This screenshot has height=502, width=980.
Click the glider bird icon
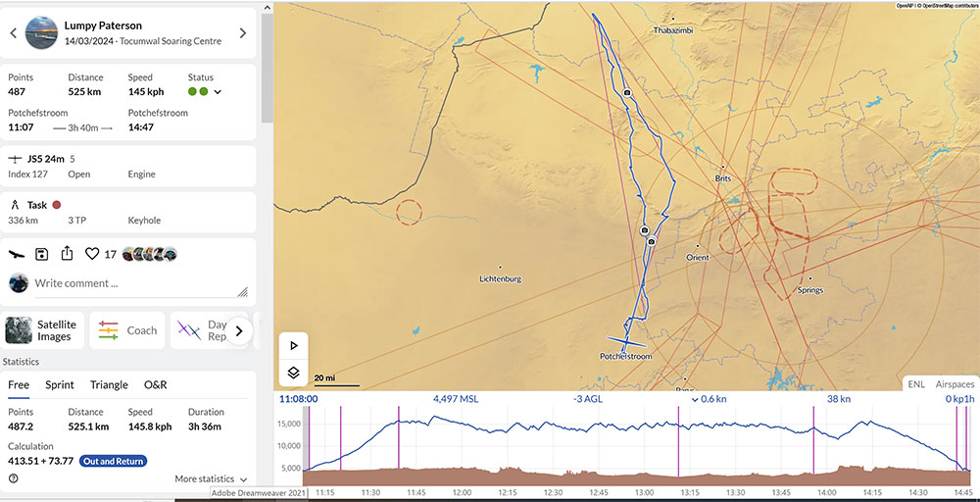point(17,254)
